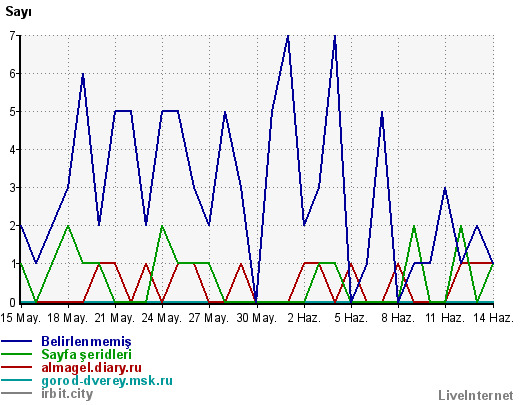Click the y-axis value 2

pos(13,226)
